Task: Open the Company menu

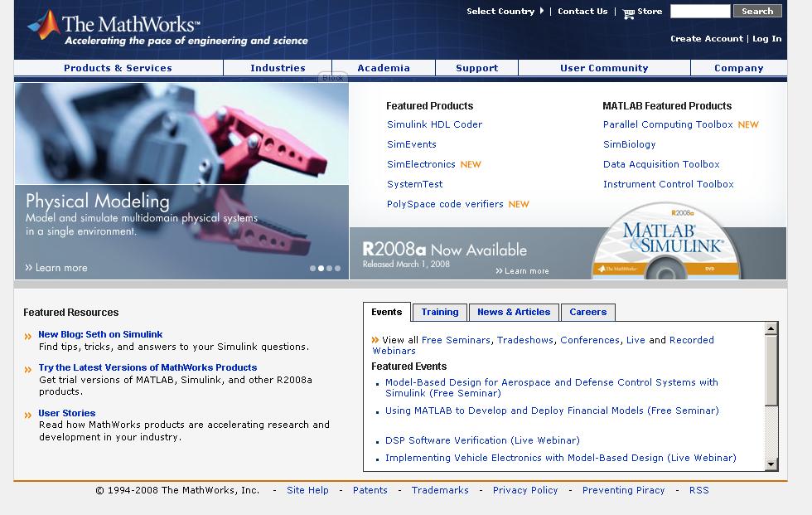Action: pyautogui.click(x=739, y=68)
